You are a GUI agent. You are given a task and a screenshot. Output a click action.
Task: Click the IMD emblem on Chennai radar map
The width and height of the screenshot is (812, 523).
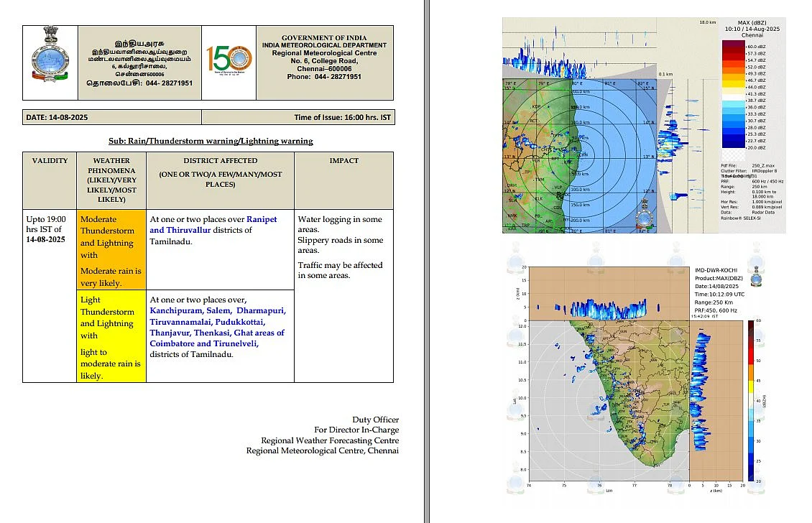pos(645,213)
